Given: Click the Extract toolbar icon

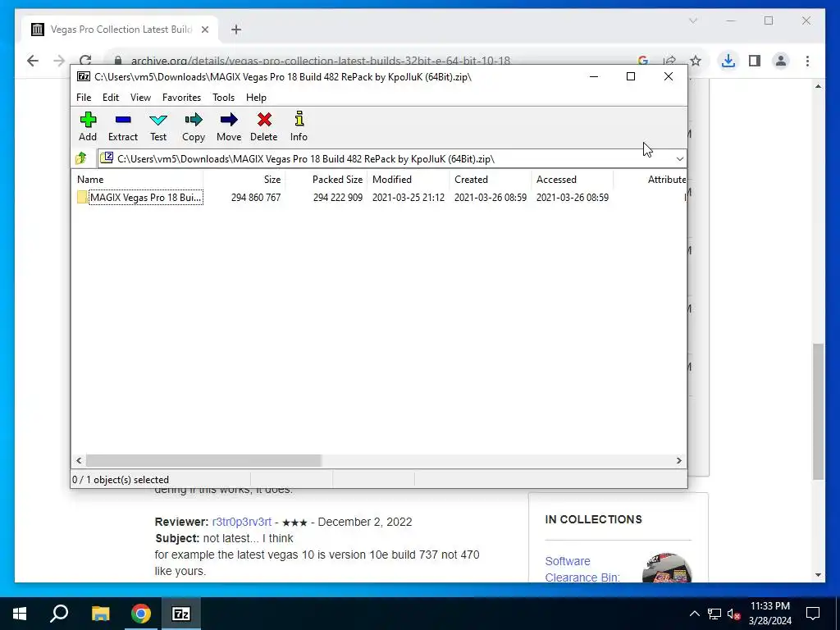Looking at the screenshot, I should (x=123, y=126).
